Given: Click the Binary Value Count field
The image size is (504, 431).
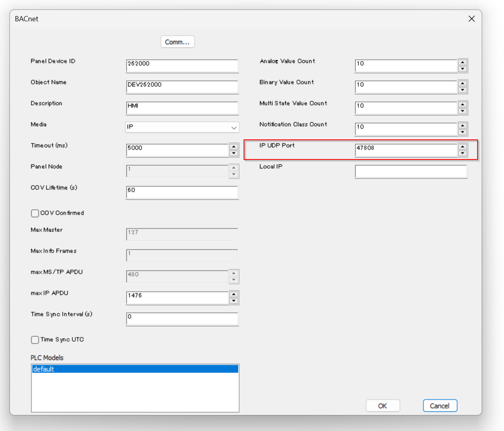Looking at the screenshot, I should pyautogui.click(x=406, y=87).
